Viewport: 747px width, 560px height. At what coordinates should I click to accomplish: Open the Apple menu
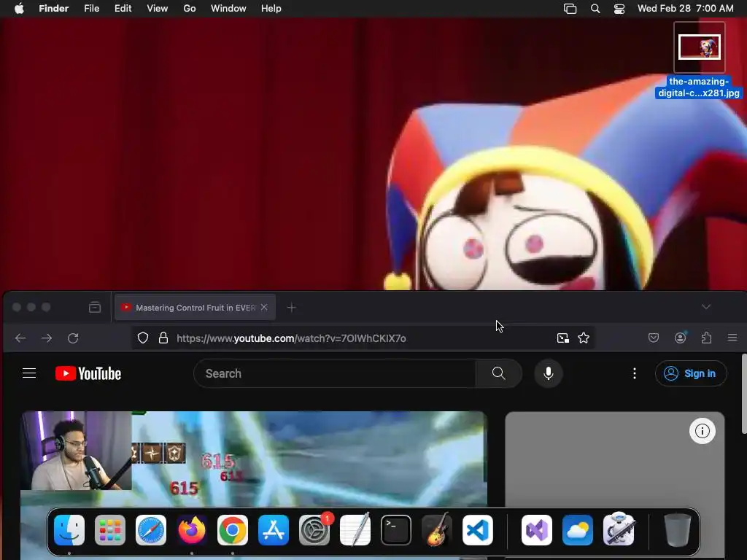(19, 9)
